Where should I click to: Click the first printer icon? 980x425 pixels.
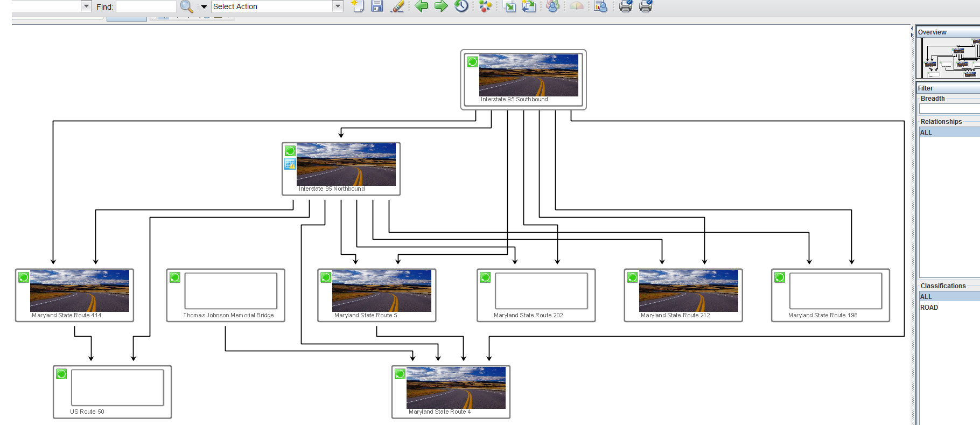(625, 6)
